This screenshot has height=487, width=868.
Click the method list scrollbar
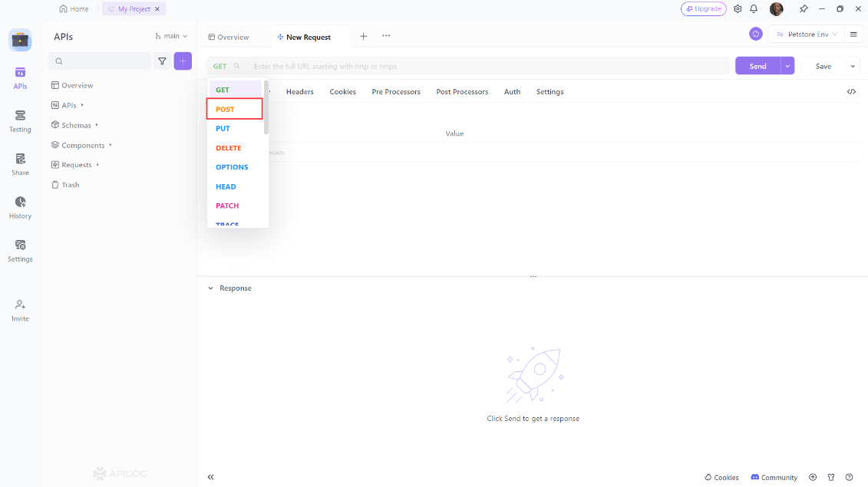tap(266, 107)
